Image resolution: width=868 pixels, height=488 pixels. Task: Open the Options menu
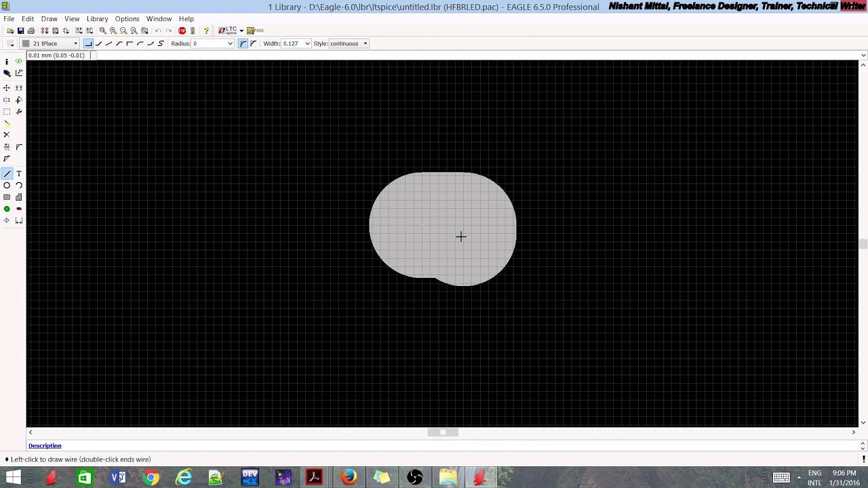click(x=127, y=18)
